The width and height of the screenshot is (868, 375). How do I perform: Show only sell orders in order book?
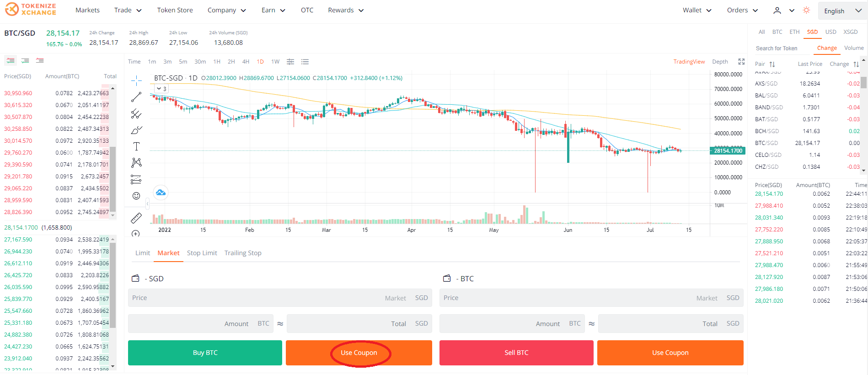[40, 60]
